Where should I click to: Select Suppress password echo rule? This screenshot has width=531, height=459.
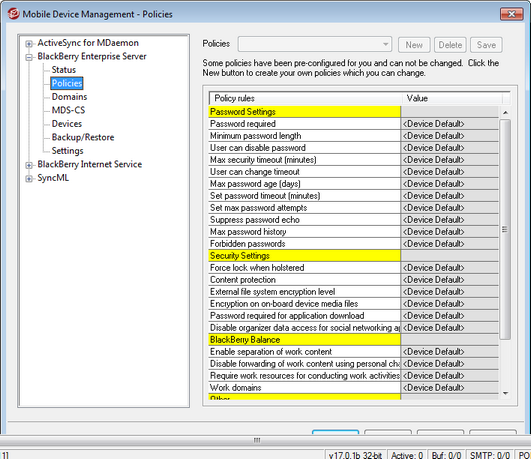[304, 220]
